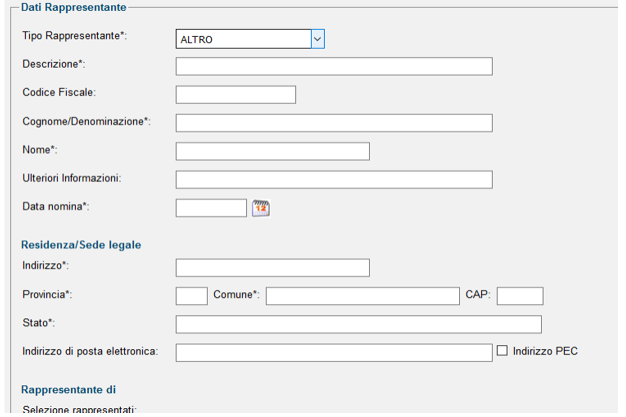Click the Cognome/Denominazione text field

[334, 123]
